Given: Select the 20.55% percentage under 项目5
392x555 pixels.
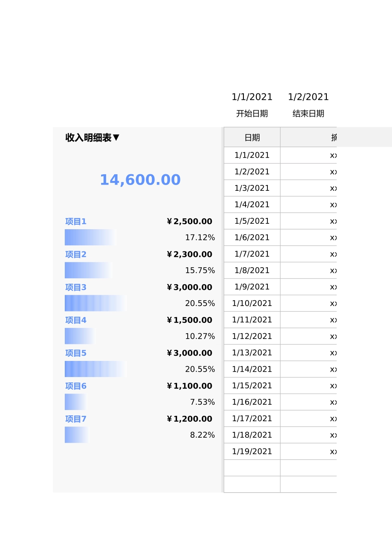Looking at the screenshot, I should [x=200, y=369].
